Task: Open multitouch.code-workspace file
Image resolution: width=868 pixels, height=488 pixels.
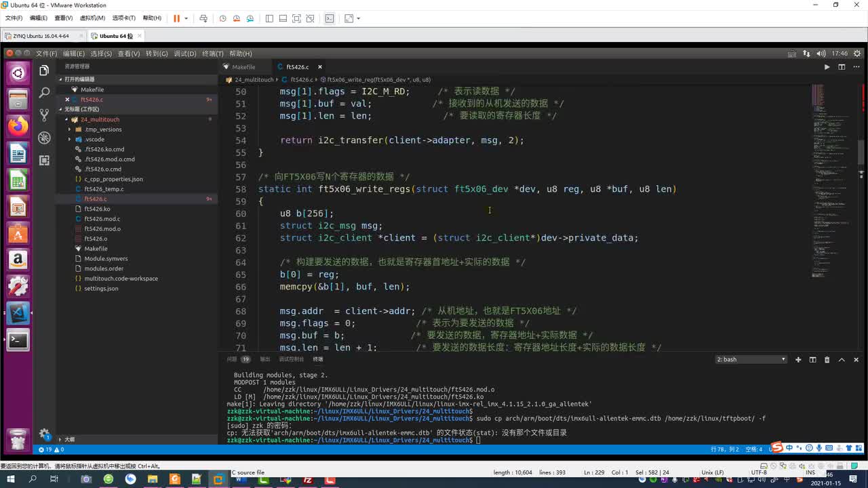Action: pyautogui.click(x=121, y=279)
